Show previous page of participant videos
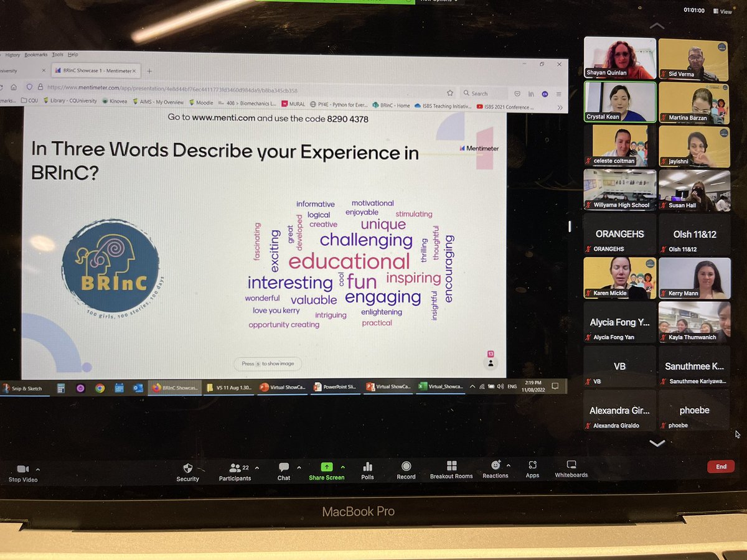This screenshot has height=560, width=747. click(x=657, y=26)
